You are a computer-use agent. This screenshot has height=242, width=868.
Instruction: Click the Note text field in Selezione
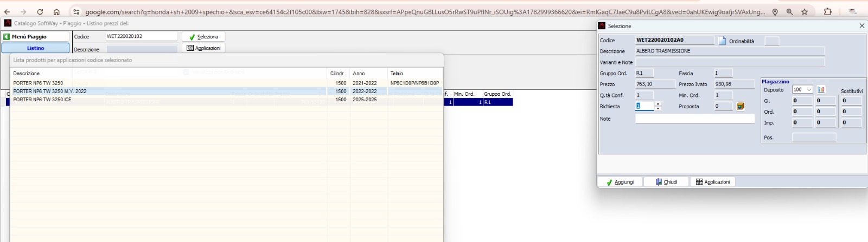pyautogui.click(x=695, y=118)
